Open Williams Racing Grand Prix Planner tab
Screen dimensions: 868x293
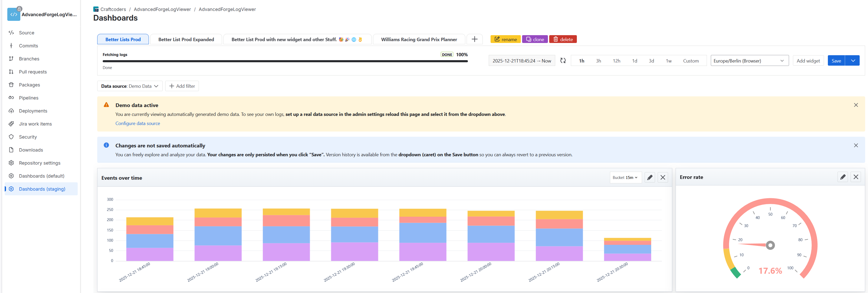click(x=419, y=39)
